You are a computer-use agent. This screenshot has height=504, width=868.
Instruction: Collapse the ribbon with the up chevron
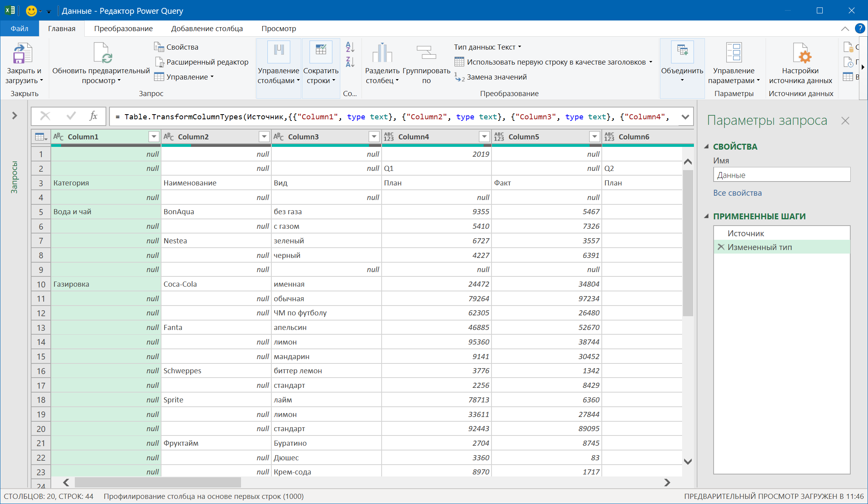click(845, 28)
